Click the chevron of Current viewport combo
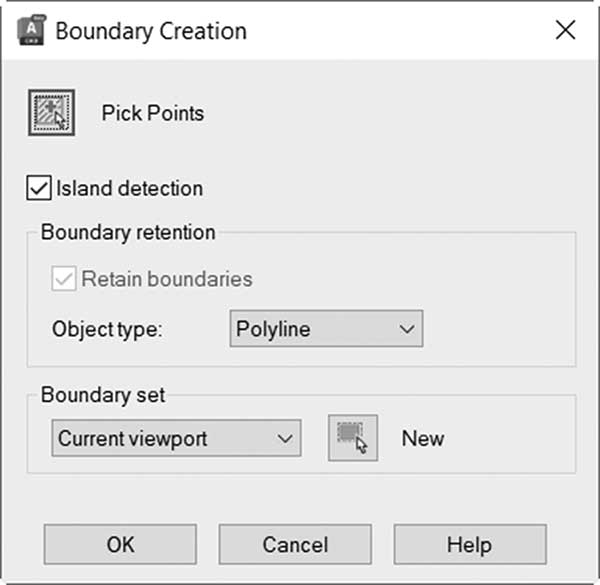The image size is (600, 585). [285, 438]
